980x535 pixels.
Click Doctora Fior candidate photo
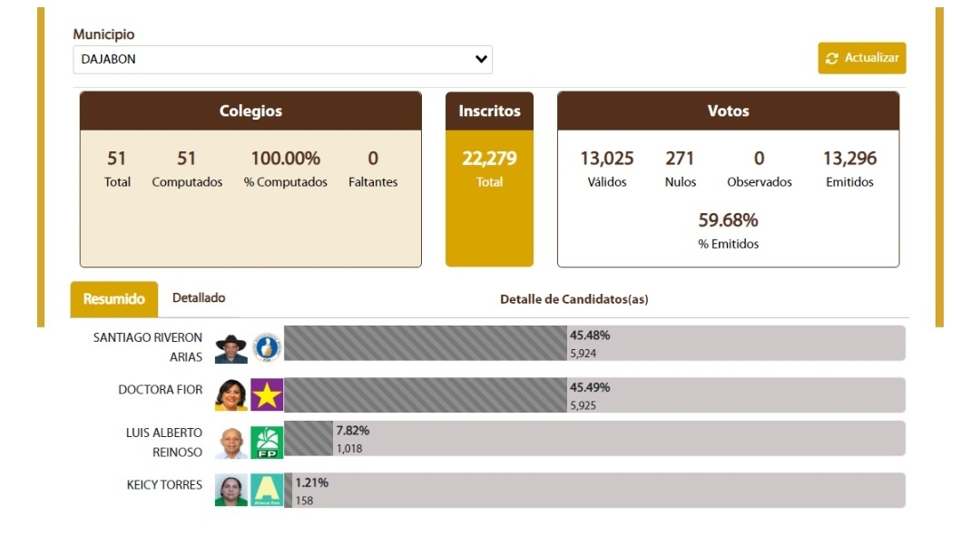click(231, 395)
